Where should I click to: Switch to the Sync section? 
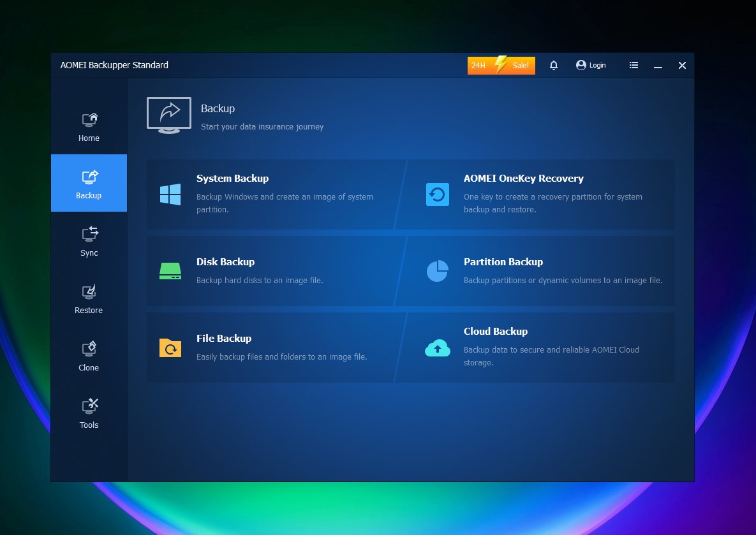pyautogui.click(x=89, y=241)
